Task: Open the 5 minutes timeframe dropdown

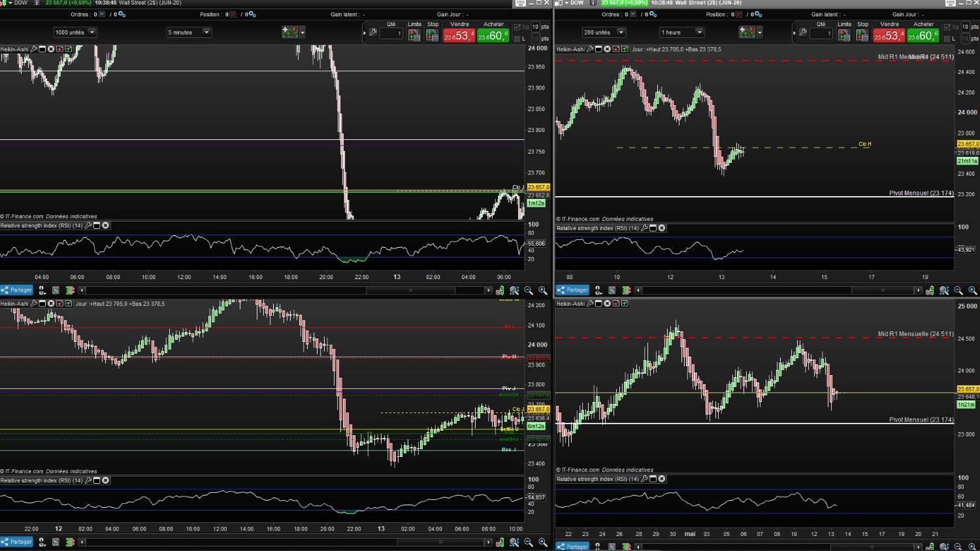Action: point(189,32)
